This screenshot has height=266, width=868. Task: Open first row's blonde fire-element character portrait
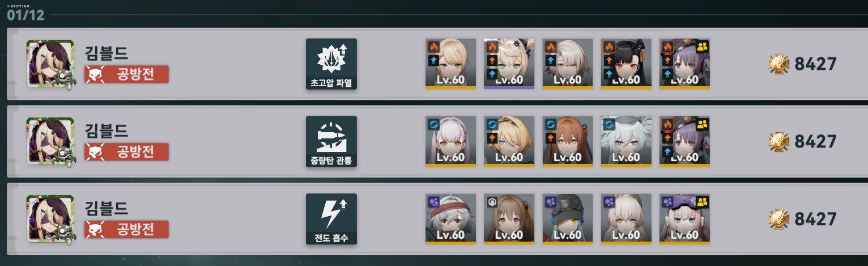click(450, 64)
